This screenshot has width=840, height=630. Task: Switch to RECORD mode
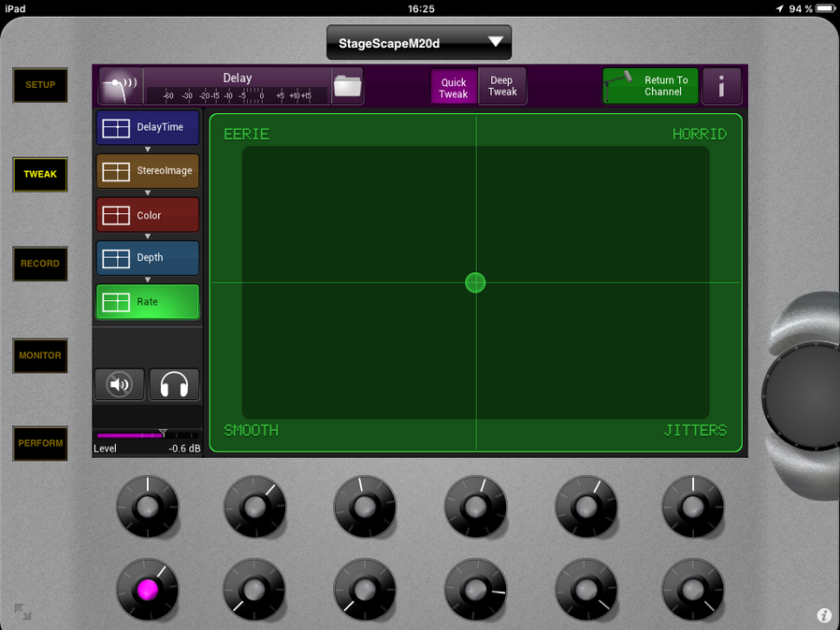tap(40, 264)
